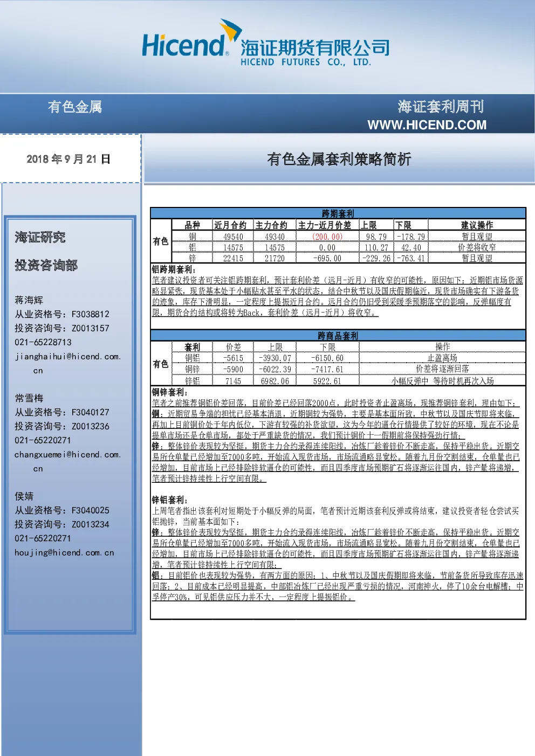Select the zinc main contract value 21720
The image size is (535, 756).
pyautogui.click(x=275, y=258)
